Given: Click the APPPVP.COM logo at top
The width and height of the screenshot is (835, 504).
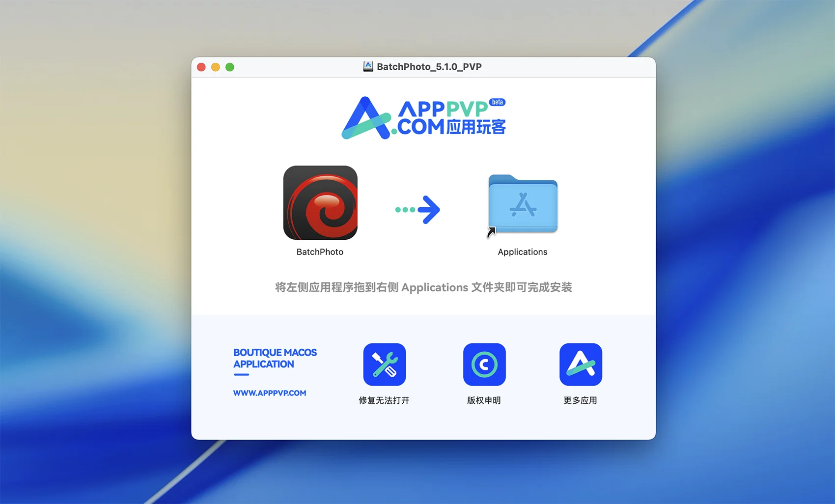Looking at the screenshot, I should pos(423,118).
